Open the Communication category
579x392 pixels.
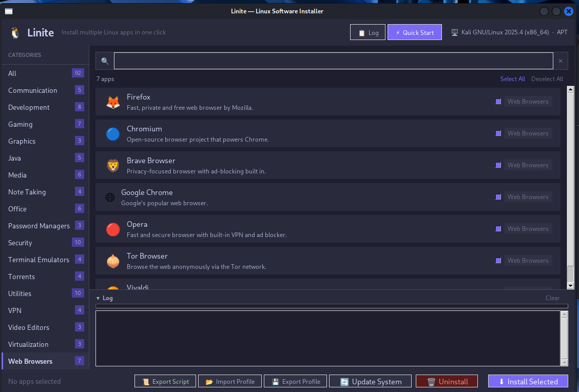tap(45, 90)
